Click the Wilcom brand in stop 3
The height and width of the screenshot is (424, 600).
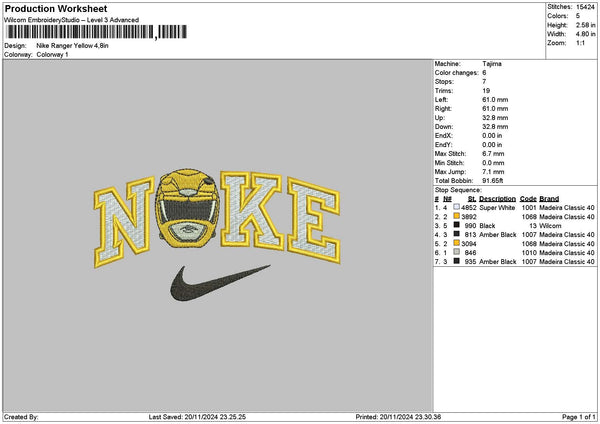point(550,226)
